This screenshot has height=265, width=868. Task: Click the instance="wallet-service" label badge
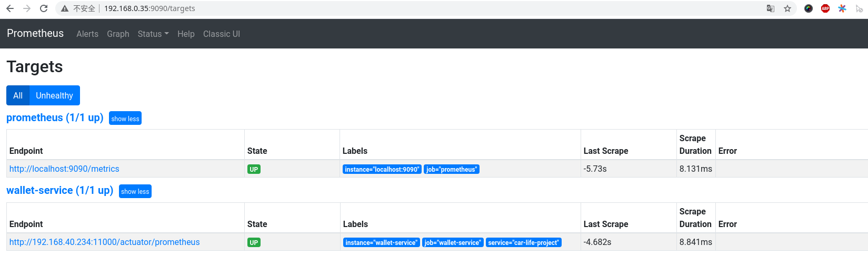tap(382, 242)
